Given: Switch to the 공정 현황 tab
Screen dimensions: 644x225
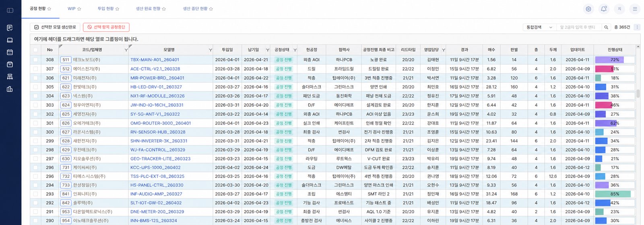Looking at the screenshot, I should [x=37, y=8].
